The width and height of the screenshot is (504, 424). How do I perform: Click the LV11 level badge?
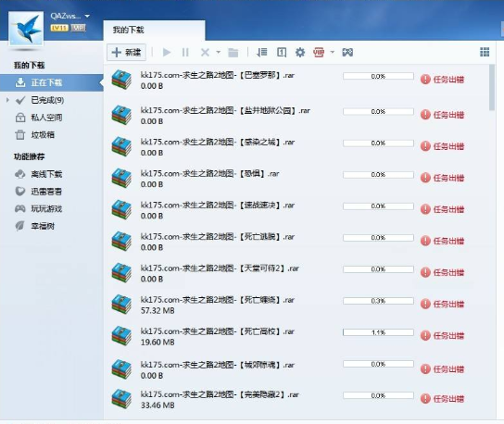pos(59,29)
